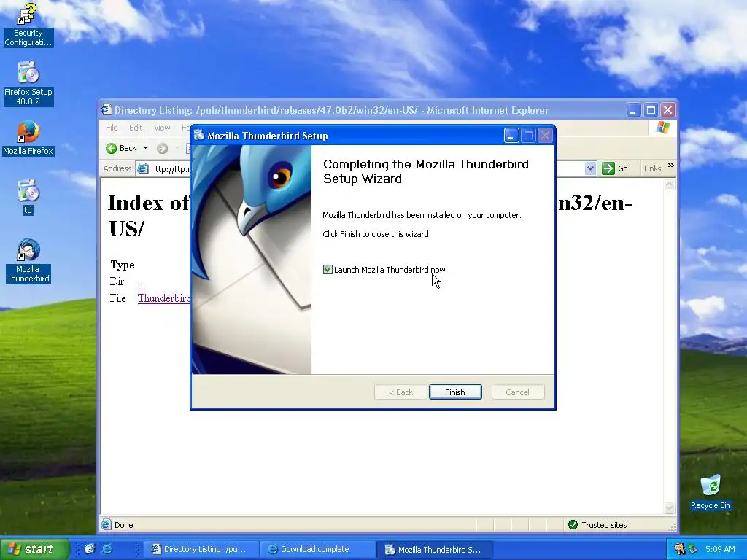Minimize the Internet Explorer window

pyautogui.click(x=633, y=110)
